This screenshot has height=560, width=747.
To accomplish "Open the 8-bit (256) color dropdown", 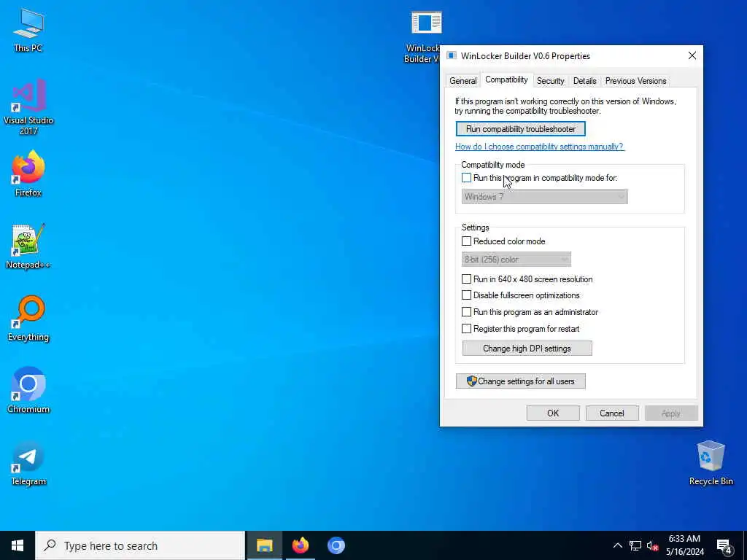I will pyautogui.click(x=516, y=260).
